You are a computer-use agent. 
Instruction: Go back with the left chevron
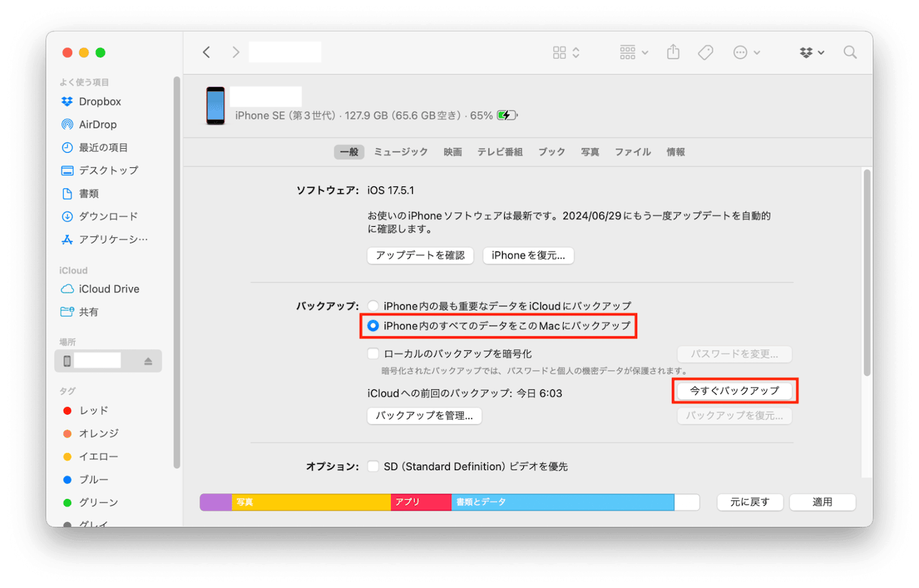206,52
